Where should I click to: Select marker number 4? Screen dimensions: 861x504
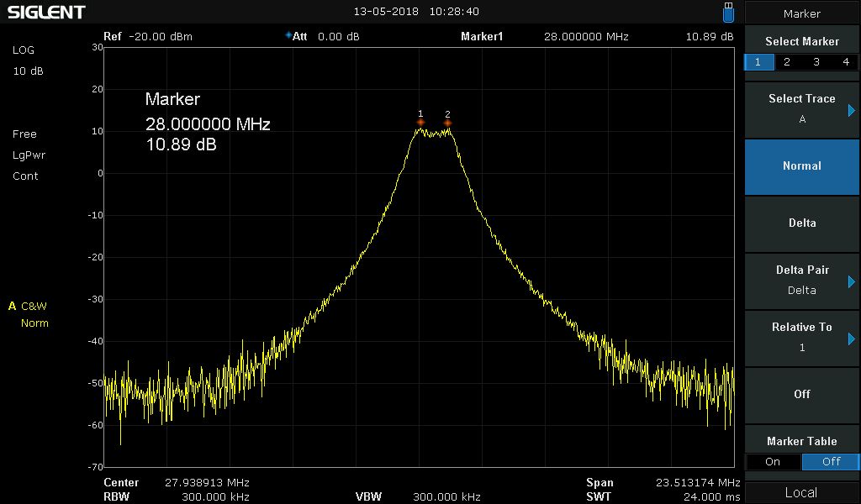click(x=845, y=62)
